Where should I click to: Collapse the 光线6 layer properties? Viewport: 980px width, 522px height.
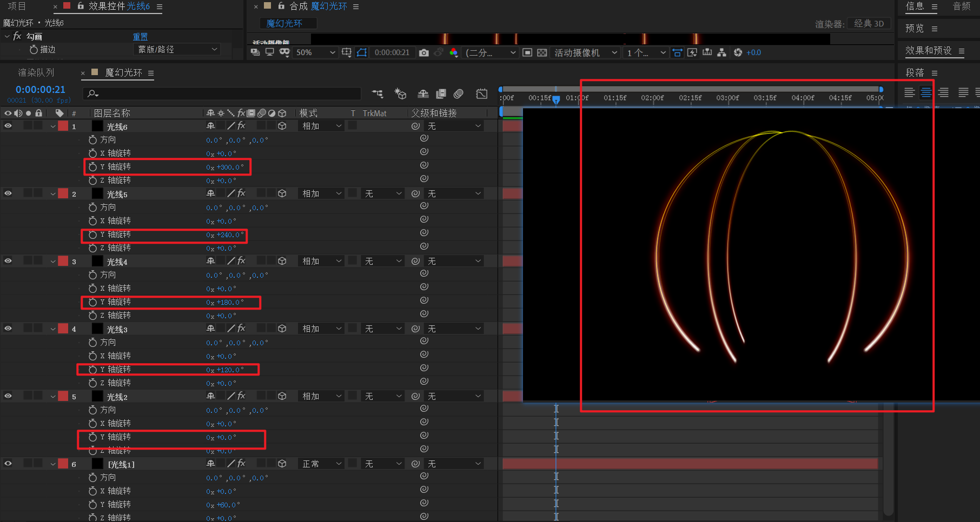tap(53, 126)
